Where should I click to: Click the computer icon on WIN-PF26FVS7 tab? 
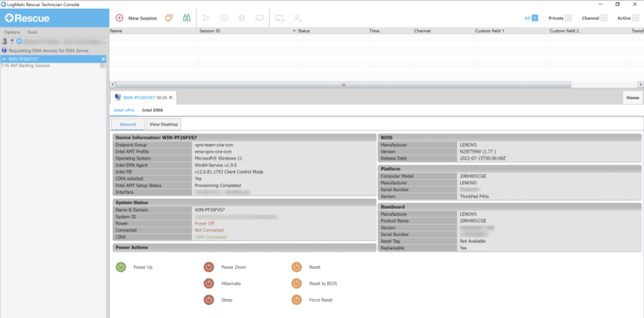click(x=118, y=97)
